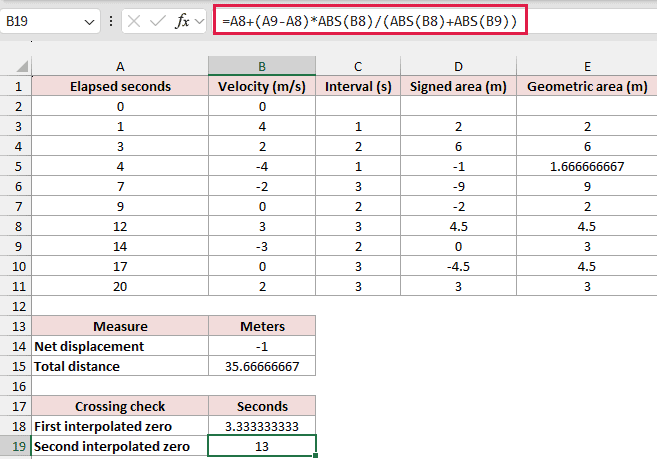The height and width of the screenshot is (459, 657).
Task: Click the 'Geometric area (m)' header cell
Action: (x=587, y=86)
